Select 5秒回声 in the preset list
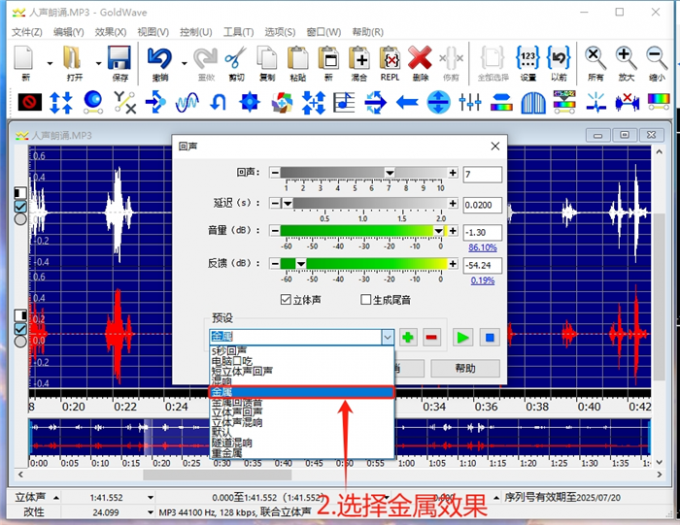 [x=302, y=350]
